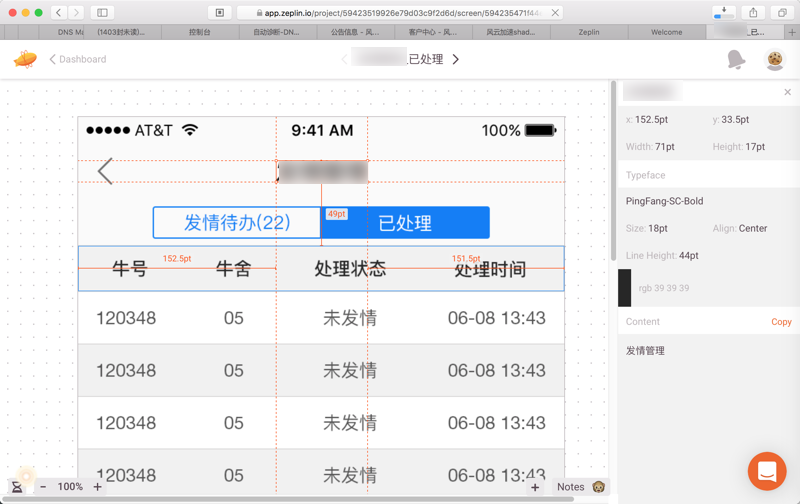Select the 牛舍 column header
This screenshot has width=800, height=504.
233,268
